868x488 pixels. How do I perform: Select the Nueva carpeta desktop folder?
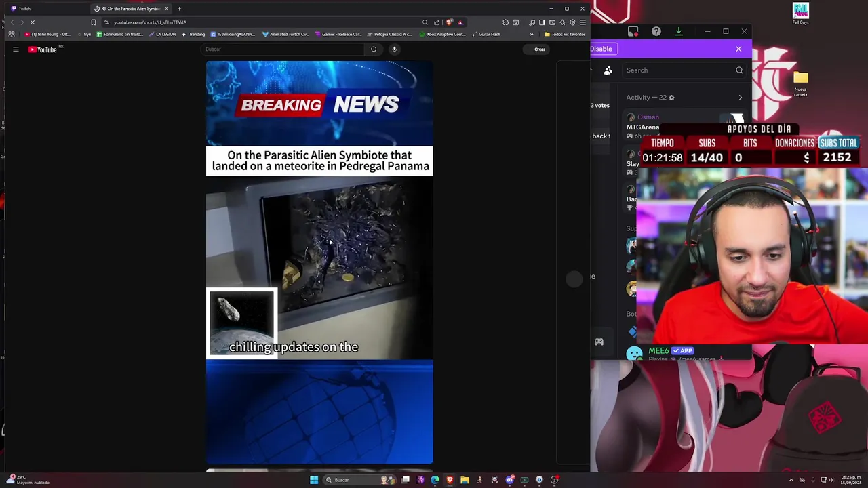[x=801, y=83]
